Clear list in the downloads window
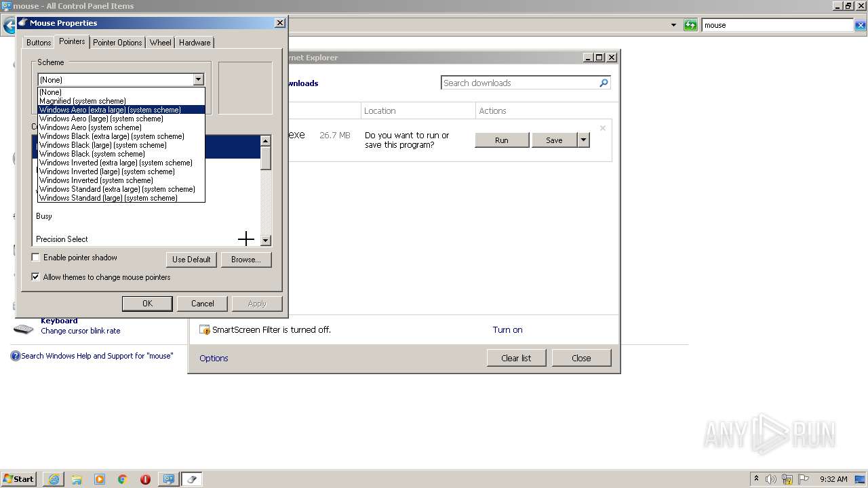Image resolution: width=868 pixels, height=488 pixels. (x=516, y=358)
